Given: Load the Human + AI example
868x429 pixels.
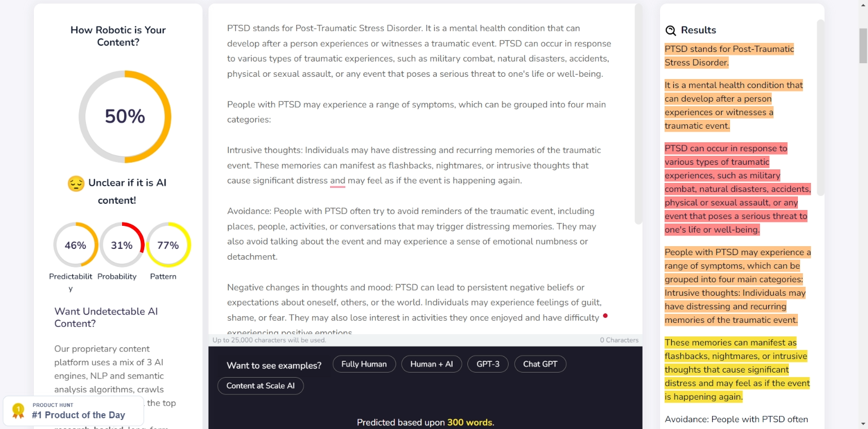Looking at the screenshot, I should [432, 364].
